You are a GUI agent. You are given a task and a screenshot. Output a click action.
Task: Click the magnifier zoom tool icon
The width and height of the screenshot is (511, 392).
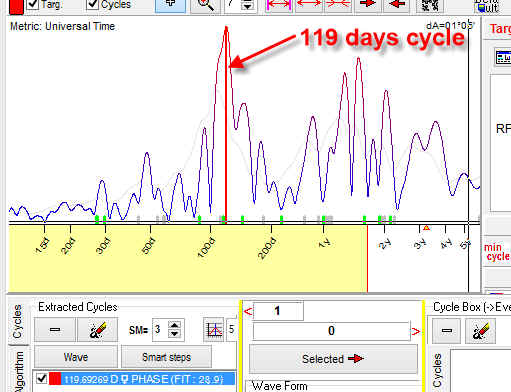point(205,5)
